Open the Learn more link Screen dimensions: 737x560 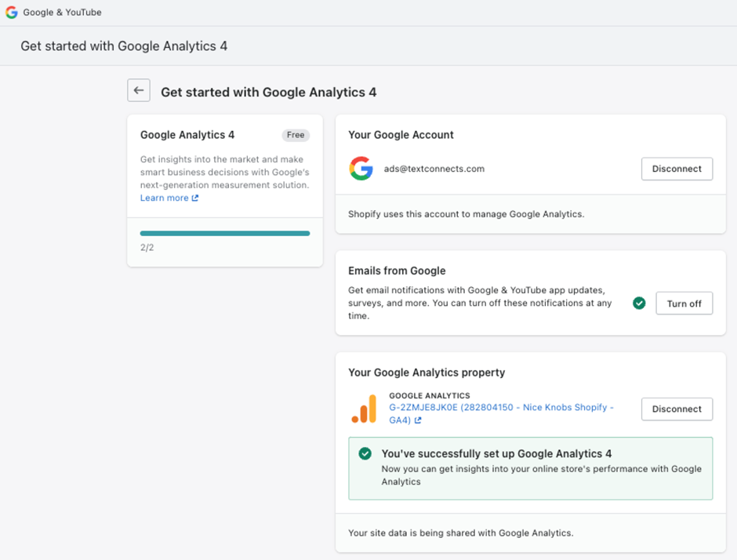tap(164, 198)
